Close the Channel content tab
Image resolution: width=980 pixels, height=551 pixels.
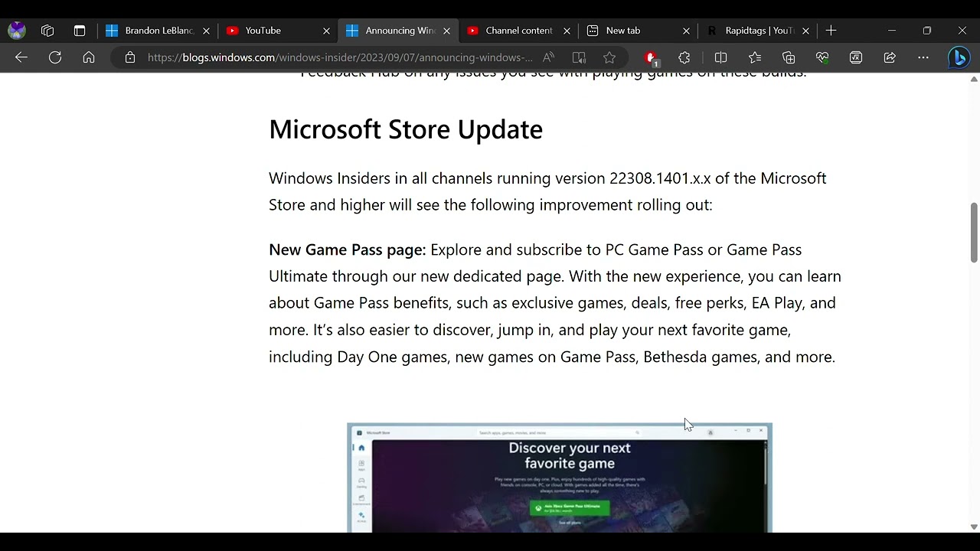click(x=567, y=31)
